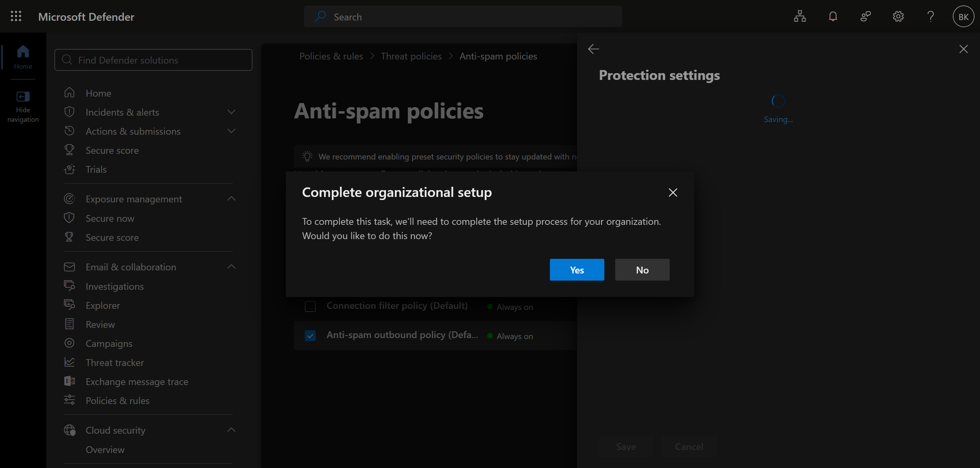The height and width of the screenshot is (468, 980).
Task: Open Home in the navigation list
Action: click(x=98, y=93)
